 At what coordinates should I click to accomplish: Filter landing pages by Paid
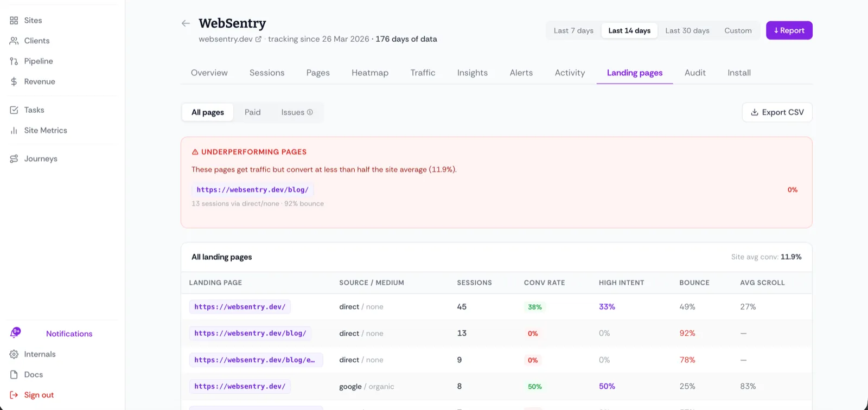point(253,112)
